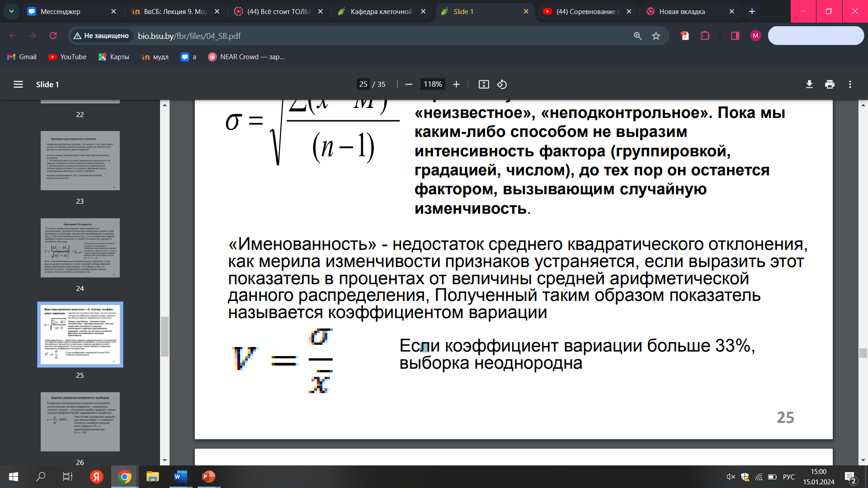
Task: Go forward to next page
Action: pyautogui.click(x=33, y=36)
